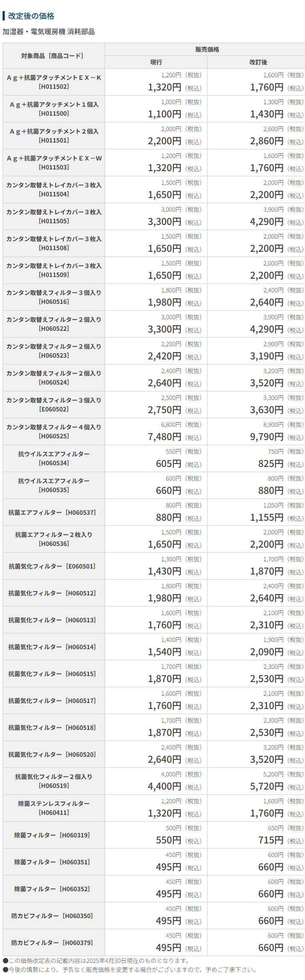Click the 抗ウイルスエアフィルター H060534 cell
The height and width of the screenshot is (980, 305).
54,458
